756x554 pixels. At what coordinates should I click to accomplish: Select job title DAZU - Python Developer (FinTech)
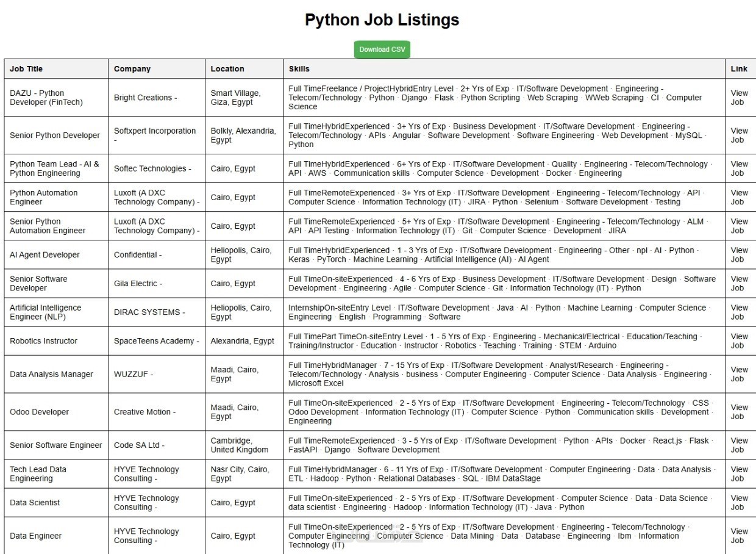46,98
